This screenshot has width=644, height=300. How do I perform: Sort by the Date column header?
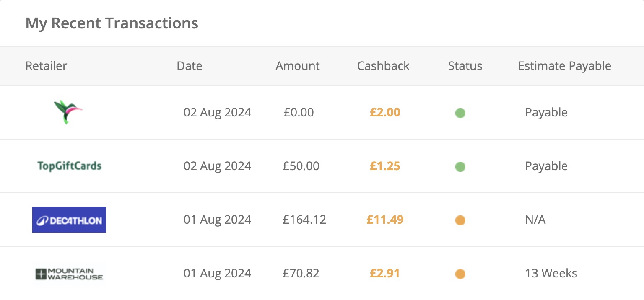189,66
